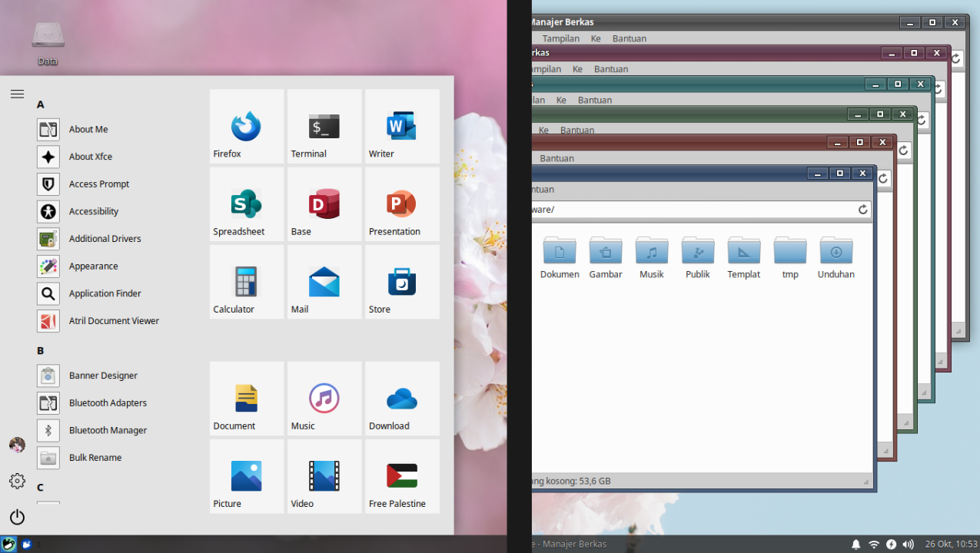Open the settings gear in start menu sidebar
980x553 pixels.
(x=17, y=481)
